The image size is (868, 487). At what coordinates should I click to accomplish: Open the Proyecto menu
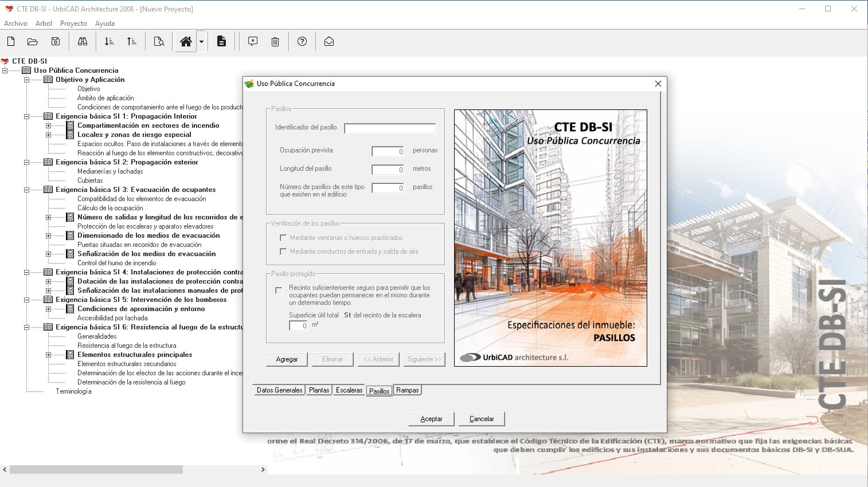(73, 23)
